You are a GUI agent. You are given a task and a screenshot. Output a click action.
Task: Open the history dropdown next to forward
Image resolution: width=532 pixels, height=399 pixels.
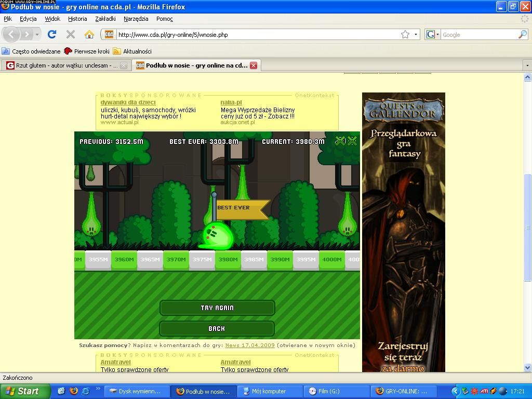coord(37,34)
